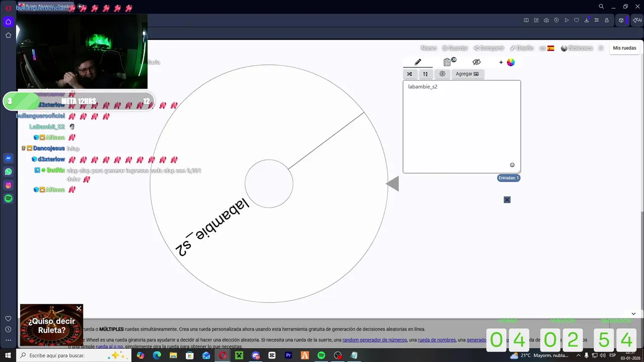The width and height of the screenshot is (644, 362).
Task: Open Opera sidebar three-dots menu
Action: (8, 340)
